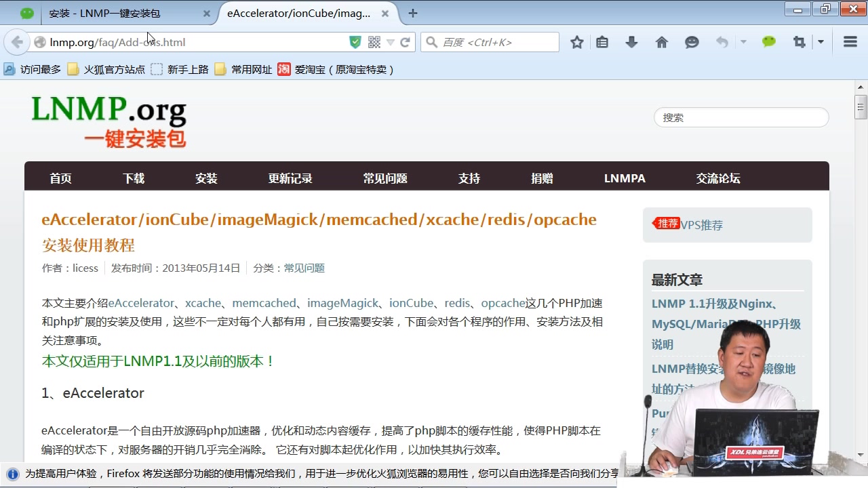Screen dimensions: 868x488
Task: Expand the dropdown next to undo arrow
Action: tap(743, 42)
